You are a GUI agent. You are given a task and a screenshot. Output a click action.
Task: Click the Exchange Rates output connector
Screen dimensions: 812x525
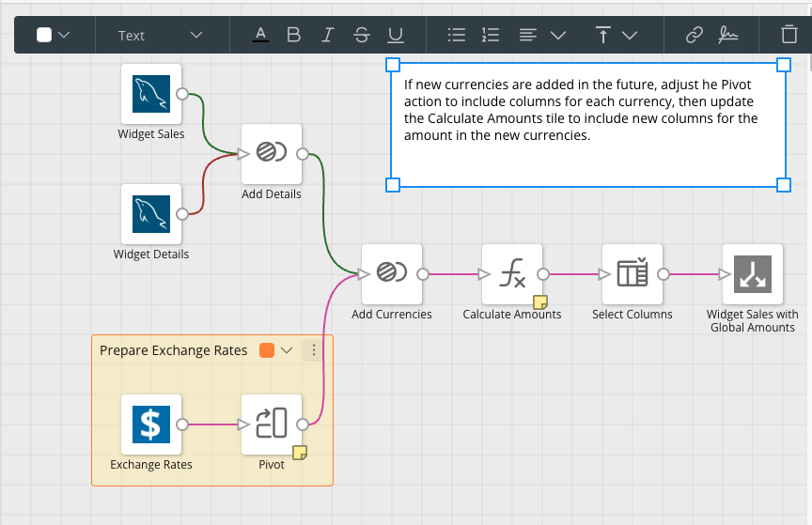[x=182, y=425]
